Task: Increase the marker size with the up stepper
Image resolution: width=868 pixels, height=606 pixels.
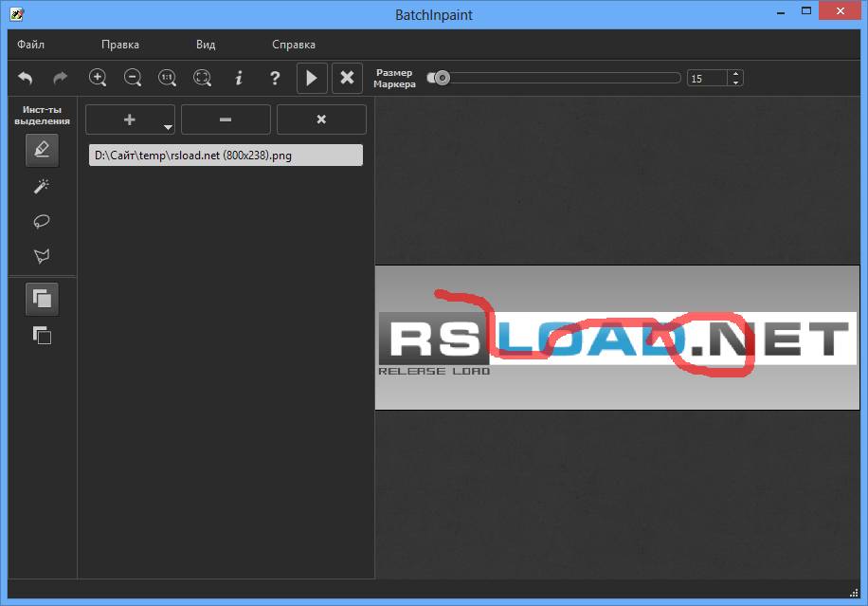Action: [x=735, y=74]
